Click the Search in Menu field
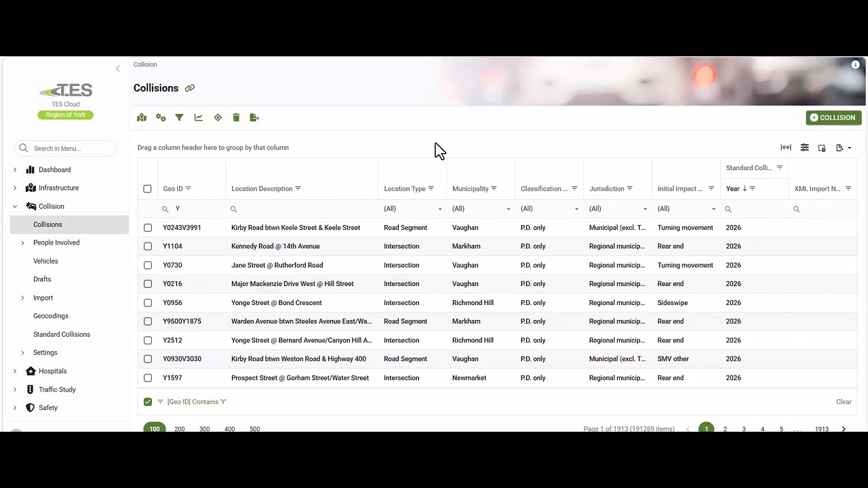Image resolution: width=868 pixels, height=488 pixels. [66, 148]
